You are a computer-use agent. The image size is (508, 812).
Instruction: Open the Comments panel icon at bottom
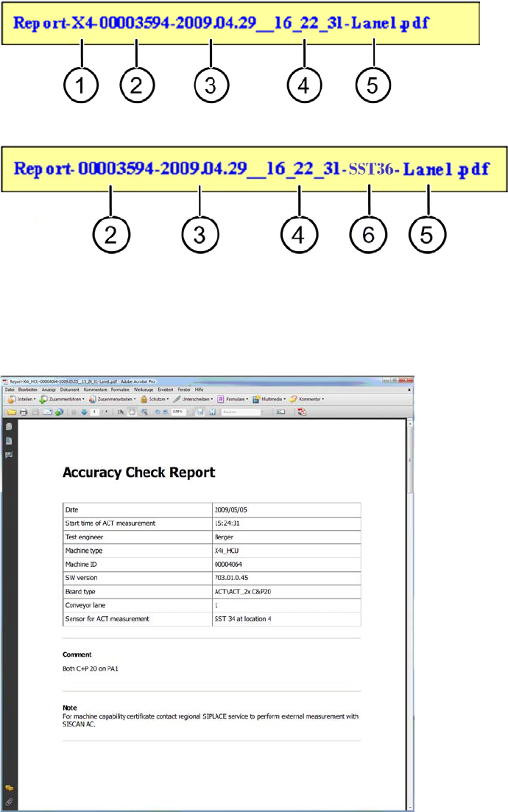(x=9, y=788)
